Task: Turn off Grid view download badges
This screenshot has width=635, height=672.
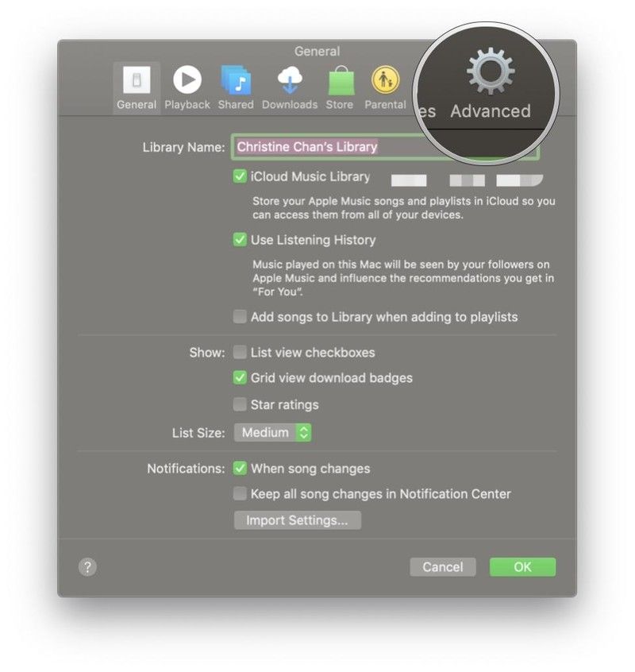Action: 240,377
